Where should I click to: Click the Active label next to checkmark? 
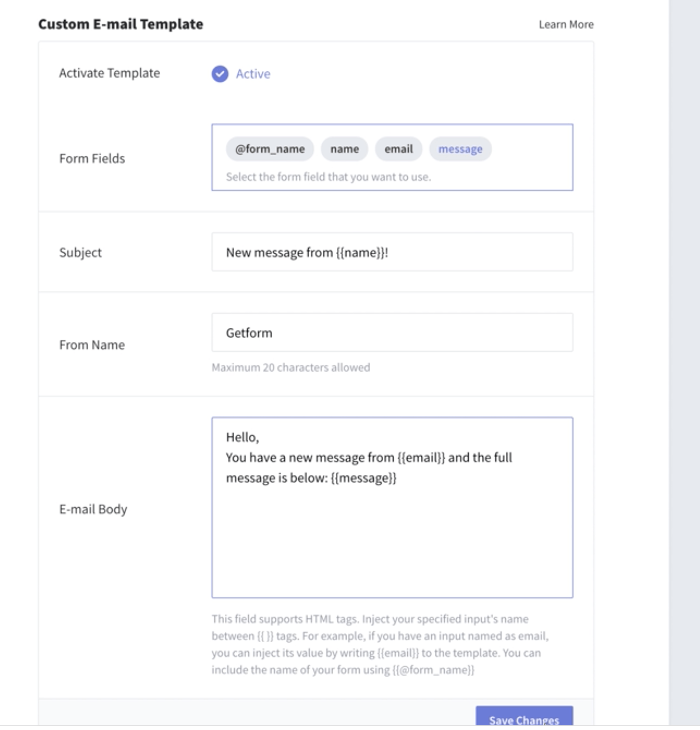coord(253,74)
